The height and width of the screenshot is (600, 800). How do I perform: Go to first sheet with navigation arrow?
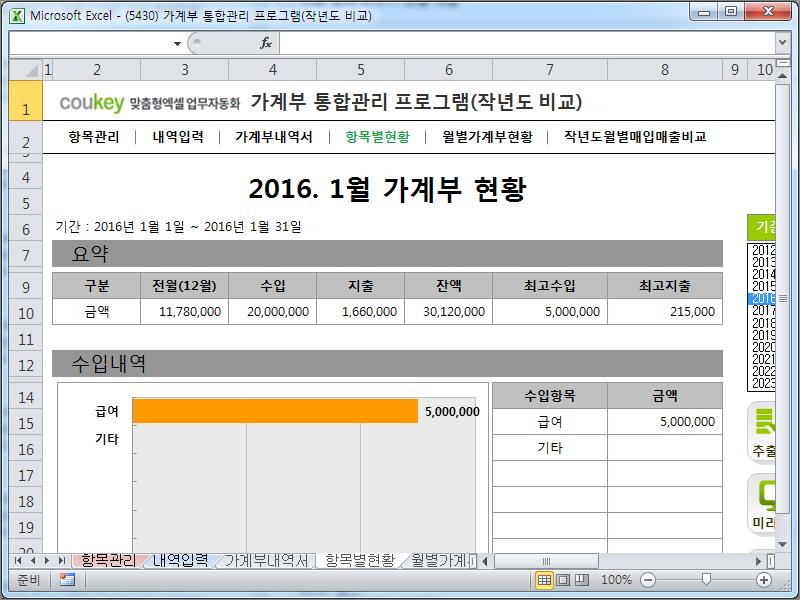18,561
